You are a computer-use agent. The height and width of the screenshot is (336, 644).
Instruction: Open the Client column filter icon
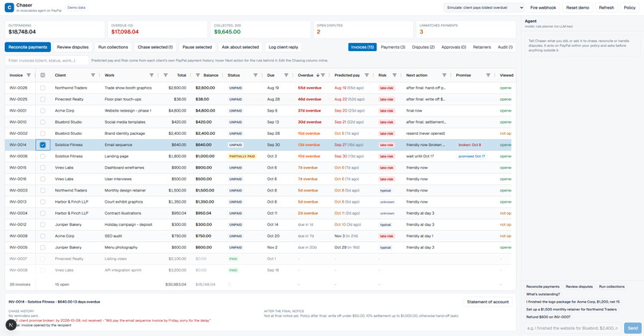93,75
